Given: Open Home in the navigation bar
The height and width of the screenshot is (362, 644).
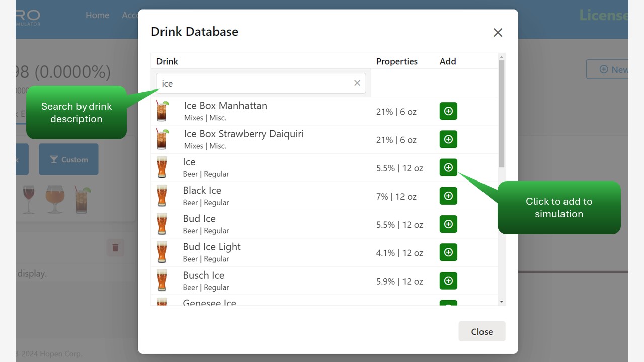Looking at the screenshot, I should pos(97,15).
